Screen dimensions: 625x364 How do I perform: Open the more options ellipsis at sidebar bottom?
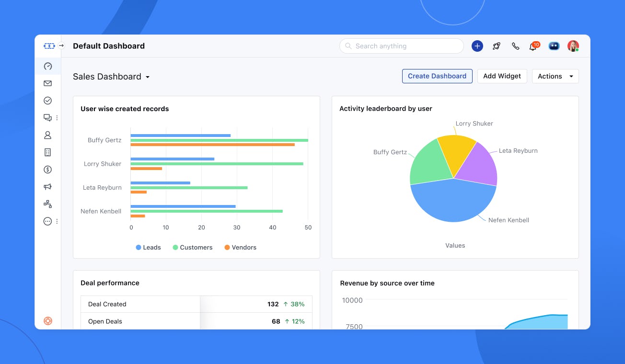pyautogui.click(x=47, y=221)
